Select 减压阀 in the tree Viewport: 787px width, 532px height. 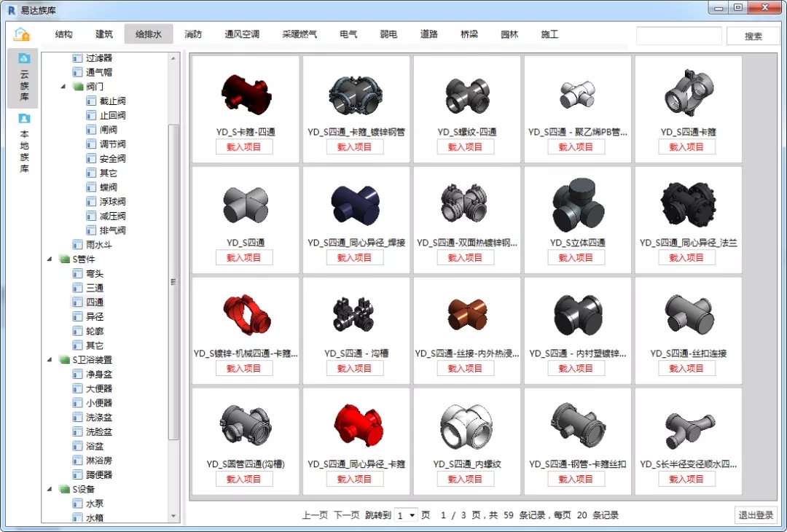112,216
